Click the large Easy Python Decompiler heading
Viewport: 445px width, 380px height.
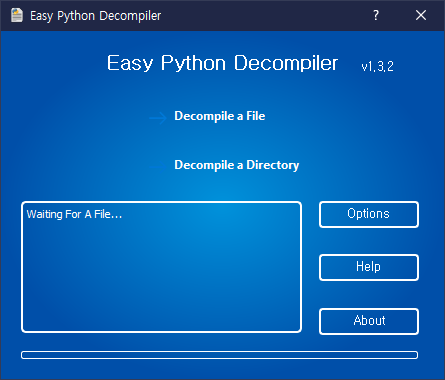tap(222, 63)
